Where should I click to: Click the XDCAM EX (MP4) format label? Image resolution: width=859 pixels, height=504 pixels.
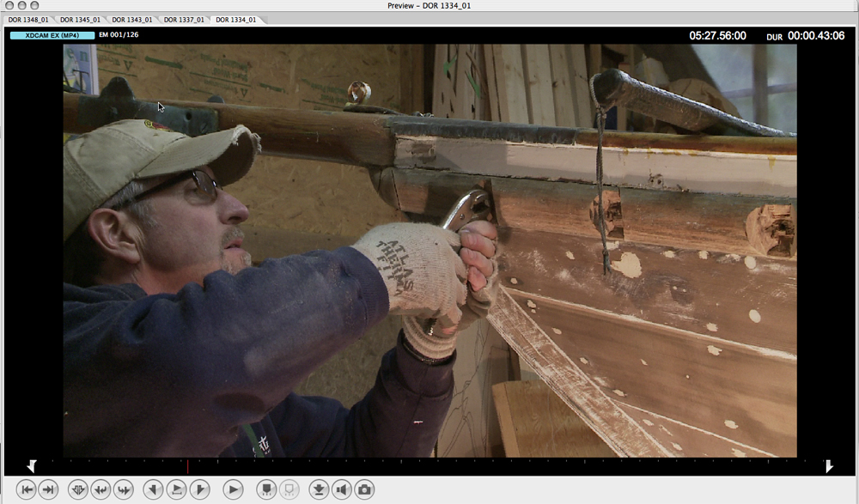52,35
